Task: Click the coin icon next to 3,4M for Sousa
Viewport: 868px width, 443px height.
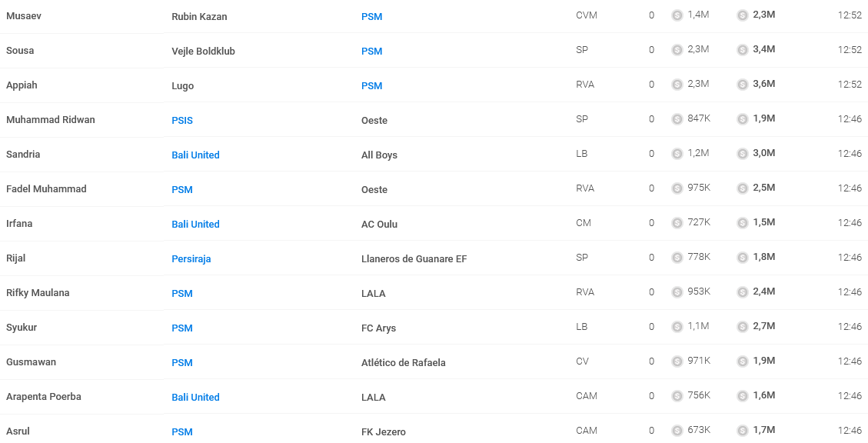Action: (x=743, y=50)
